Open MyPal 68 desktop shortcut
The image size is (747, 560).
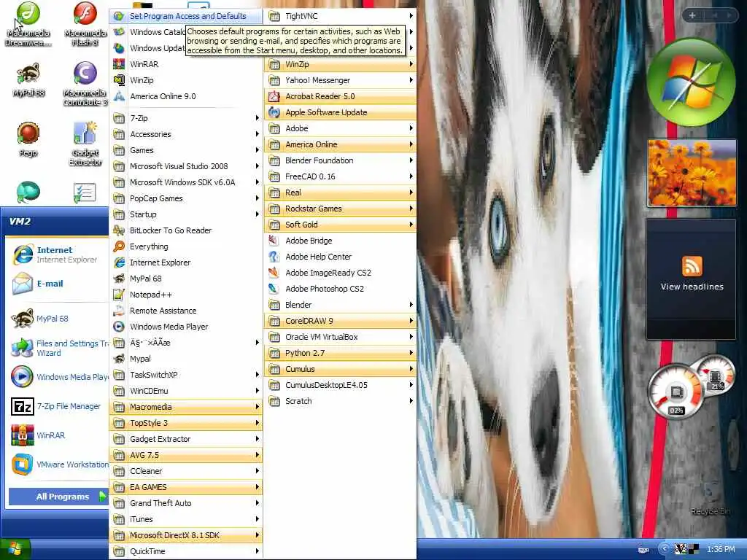pyautogui.click(x=28, y=80)
